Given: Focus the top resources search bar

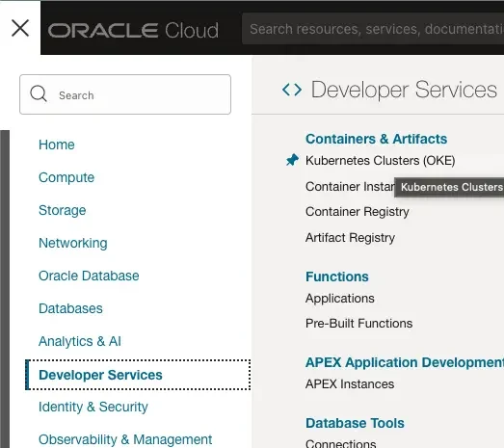Looking at the screenshot, I should 373,29.
